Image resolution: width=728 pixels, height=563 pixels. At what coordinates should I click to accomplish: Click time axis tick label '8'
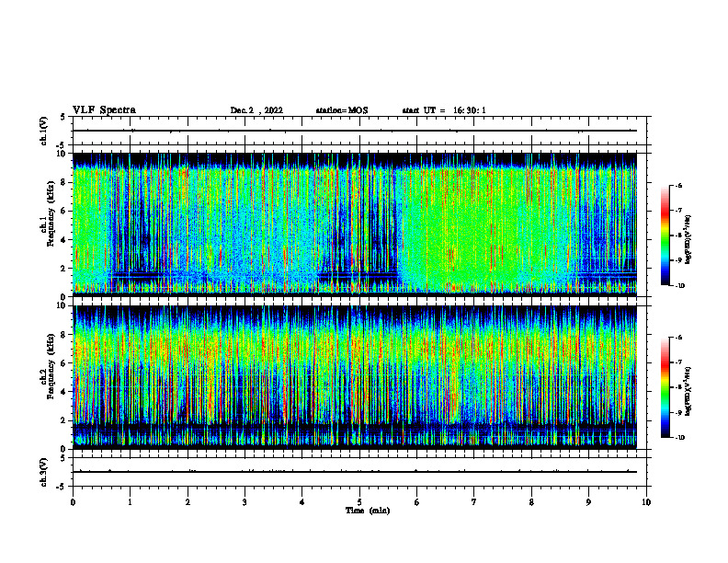coord(531,502)
